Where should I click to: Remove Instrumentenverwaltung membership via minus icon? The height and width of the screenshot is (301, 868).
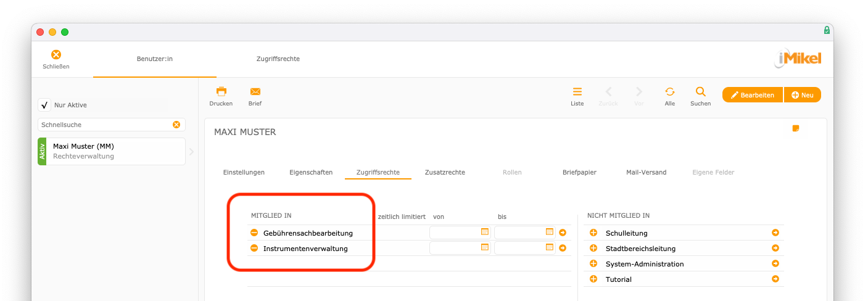(254, 248)
